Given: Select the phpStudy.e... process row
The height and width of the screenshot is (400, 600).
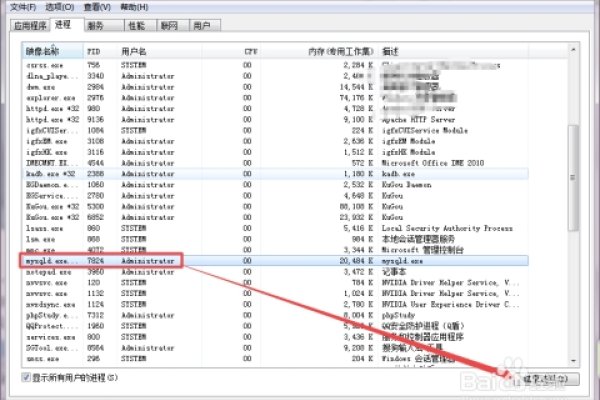Looking at the screenshot, I should tap(276, 315).
